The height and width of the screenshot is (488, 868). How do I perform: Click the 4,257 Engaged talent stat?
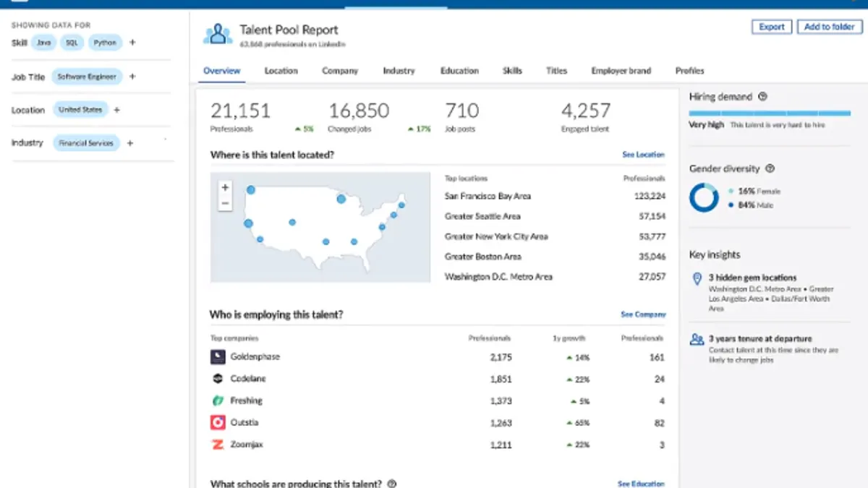[x=586, y=117]
